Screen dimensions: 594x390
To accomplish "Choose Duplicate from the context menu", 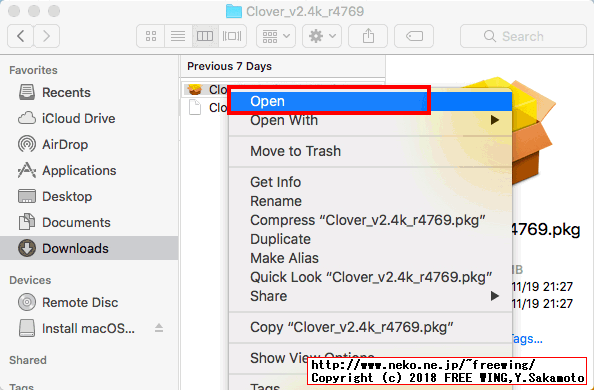I will 370,239.
